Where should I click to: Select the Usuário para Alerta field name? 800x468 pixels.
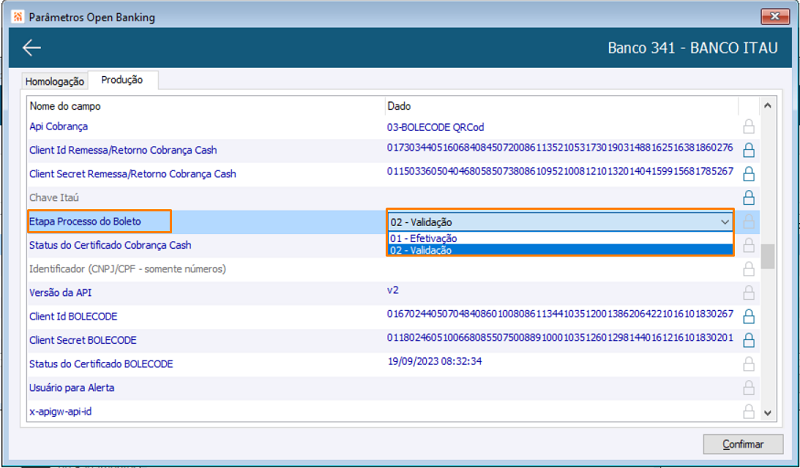point(71,387)
